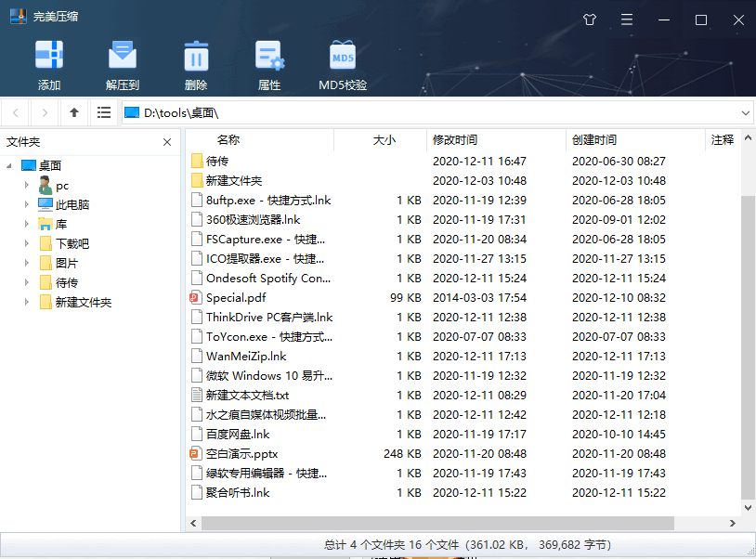Click the 库 library icon in tree

pos(46,224)
